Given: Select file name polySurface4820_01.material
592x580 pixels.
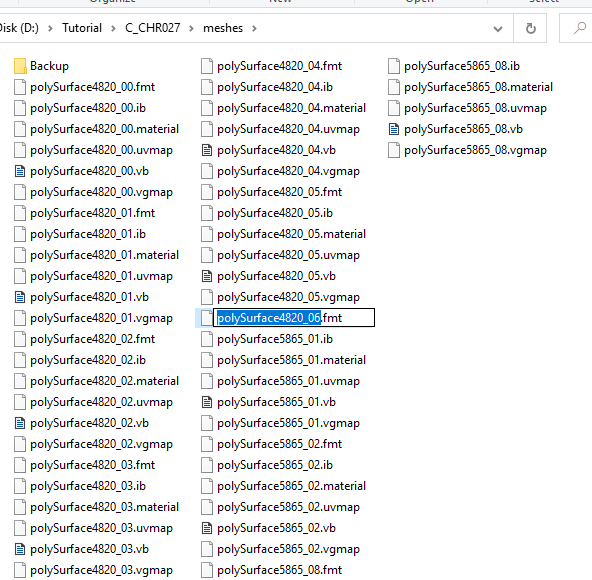Looking at the screenshot, I should pyautogui.click(x=105, y=255).
